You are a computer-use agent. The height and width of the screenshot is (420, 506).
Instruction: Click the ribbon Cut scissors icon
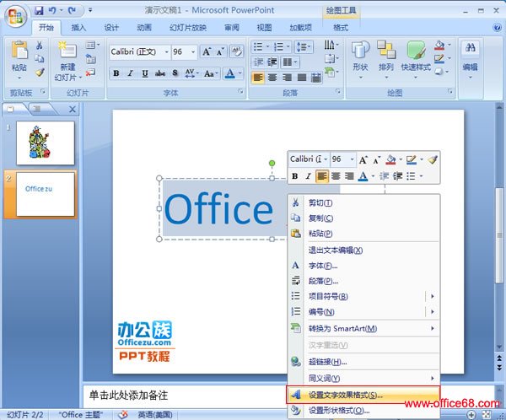(x=40, y=46)
